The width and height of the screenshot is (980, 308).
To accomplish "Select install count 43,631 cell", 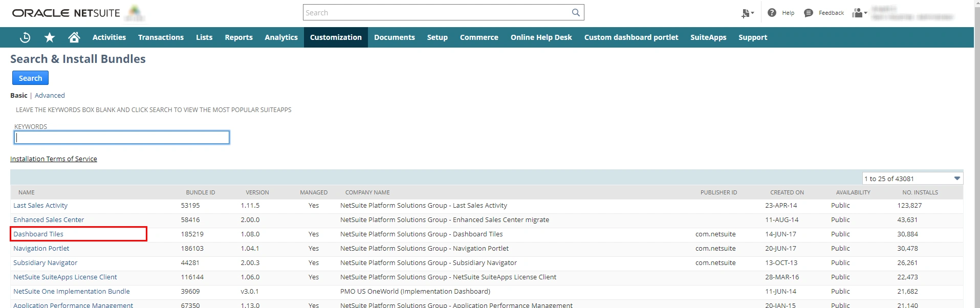I will [907, 219].
